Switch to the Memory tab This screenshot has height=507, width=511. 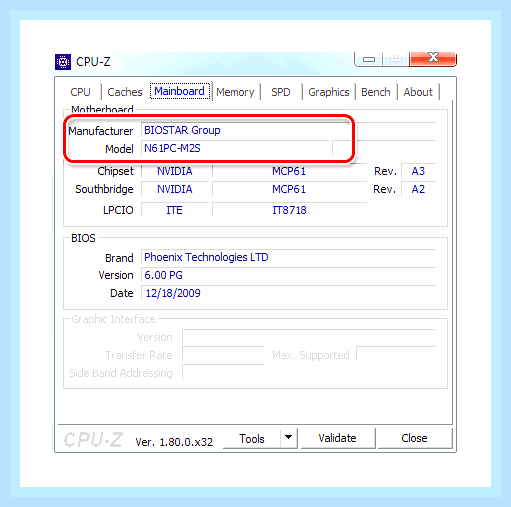click(235, 92)
